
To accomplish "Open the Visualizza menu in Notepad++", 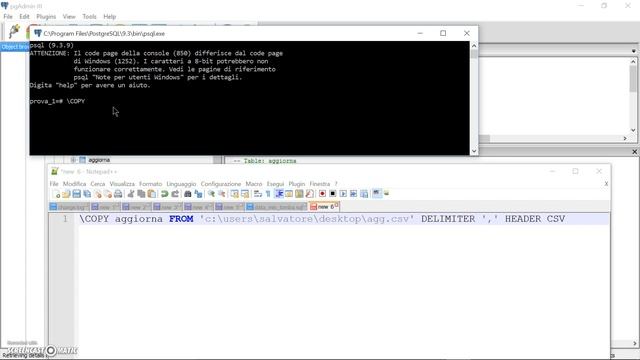I will point(122,184).
